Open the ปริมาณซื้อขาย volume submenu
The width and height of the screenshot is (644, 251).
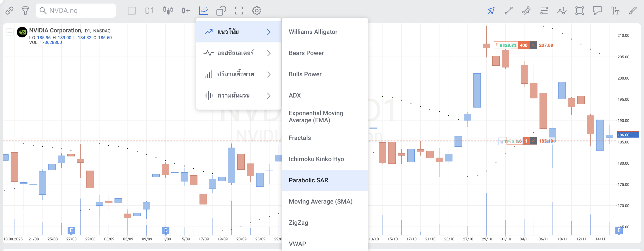[x=238, y=74]
